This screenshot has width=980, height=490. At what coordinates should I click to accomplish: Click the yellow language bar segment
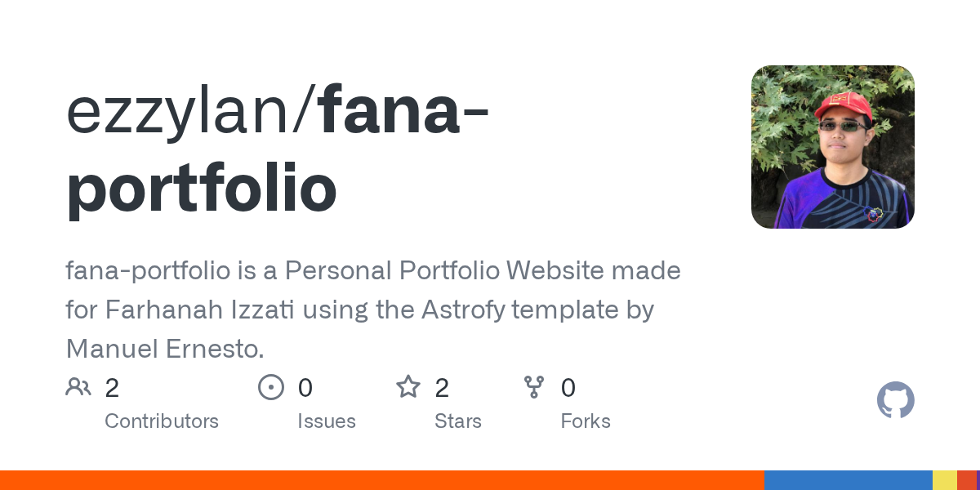[x=945, y=480]
